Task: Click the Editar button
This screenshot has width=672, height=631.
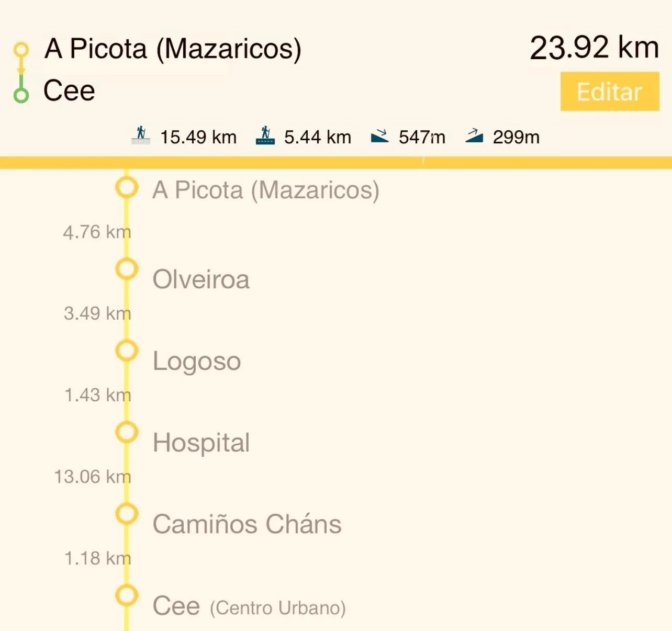Action: 609,92
